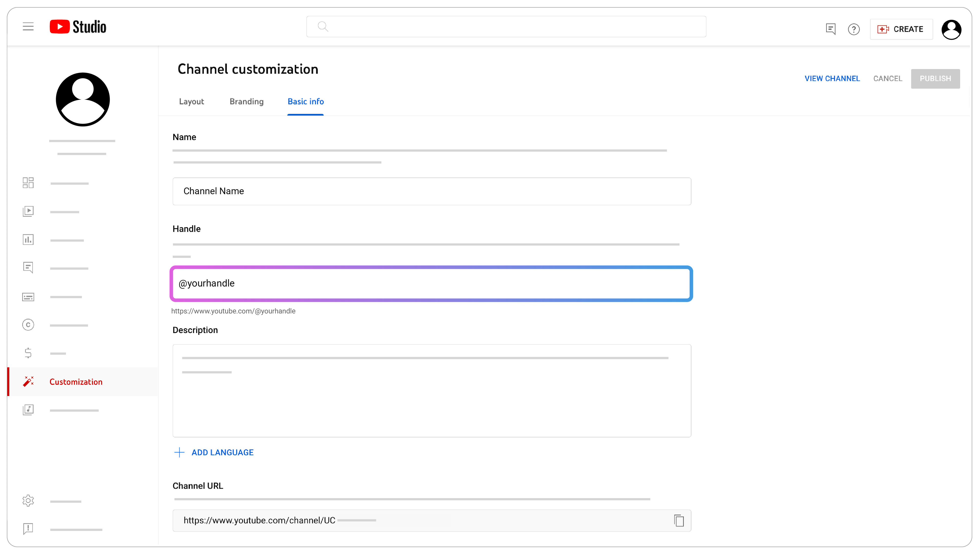Switch to the Branding tab
980x551 pixels.
point(246,102)
